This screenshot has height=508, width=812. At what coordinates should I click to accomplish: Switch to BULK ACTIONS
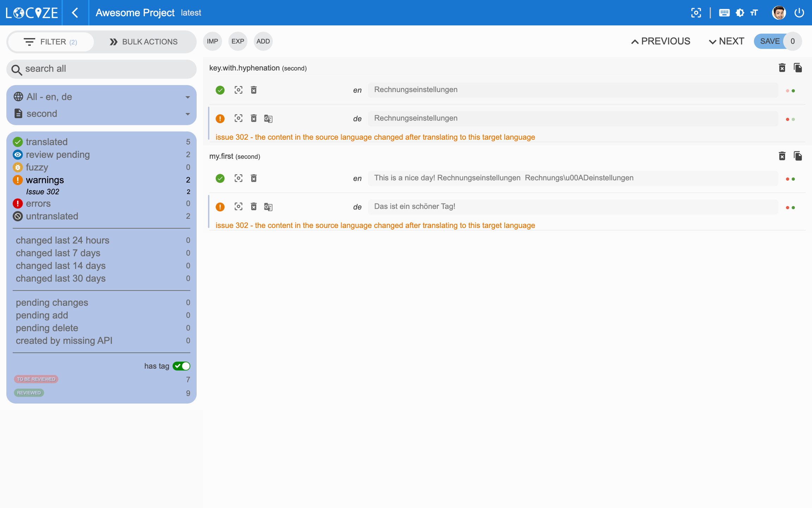click(x=144, y=42)
